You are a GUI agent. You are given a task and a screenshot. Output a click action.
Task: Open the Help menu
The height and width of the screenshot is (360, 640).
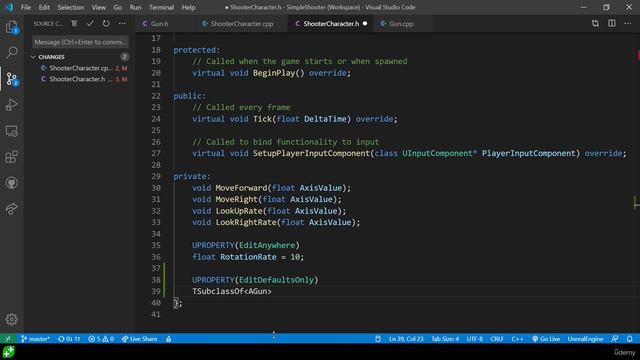click(x=188, y=7)
